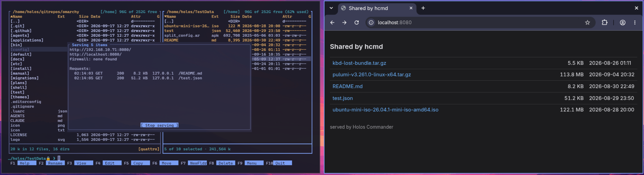Click the localhost:8080 address field
The height and width of the screenshot is (175, 644).
(480, 23)
